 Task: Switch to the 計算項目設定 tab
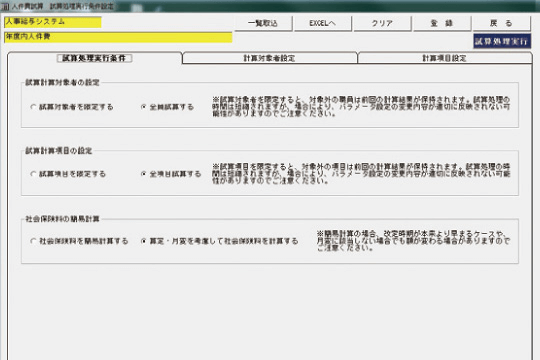(445, 58)
